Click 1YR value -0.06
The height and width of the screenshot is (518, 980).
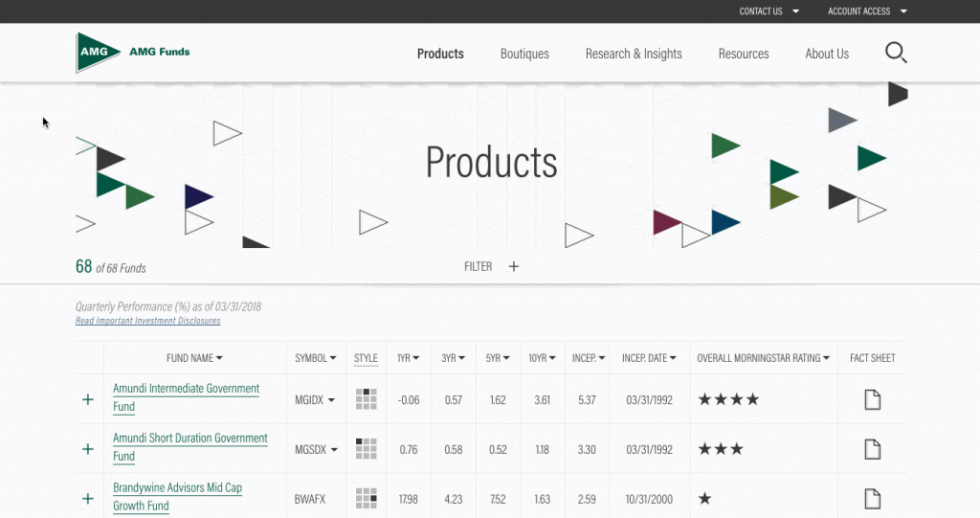pyautogui.click(x=409, y=400)
